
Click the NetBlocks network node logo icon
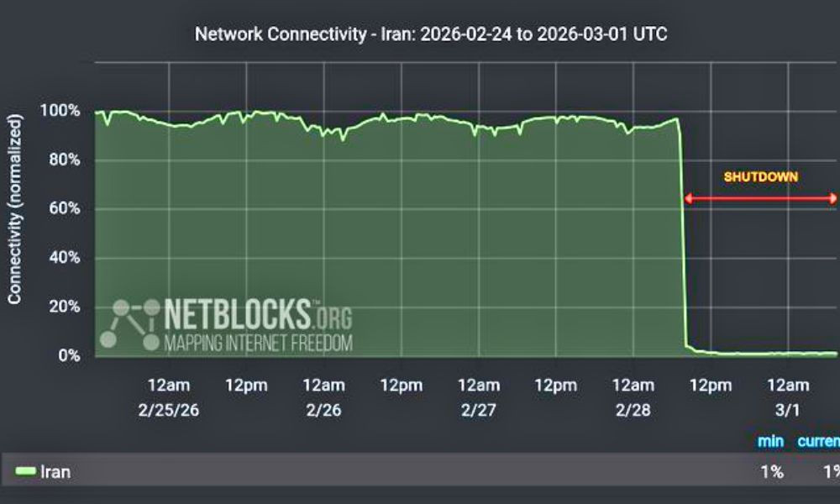click(129, 323)
